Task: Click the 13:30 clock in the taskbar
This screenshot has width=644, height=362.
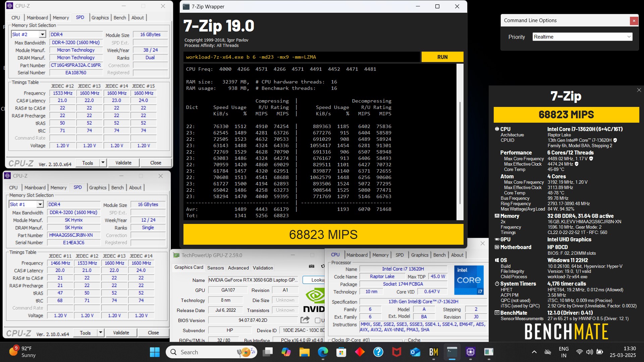Action: point(623,352)
